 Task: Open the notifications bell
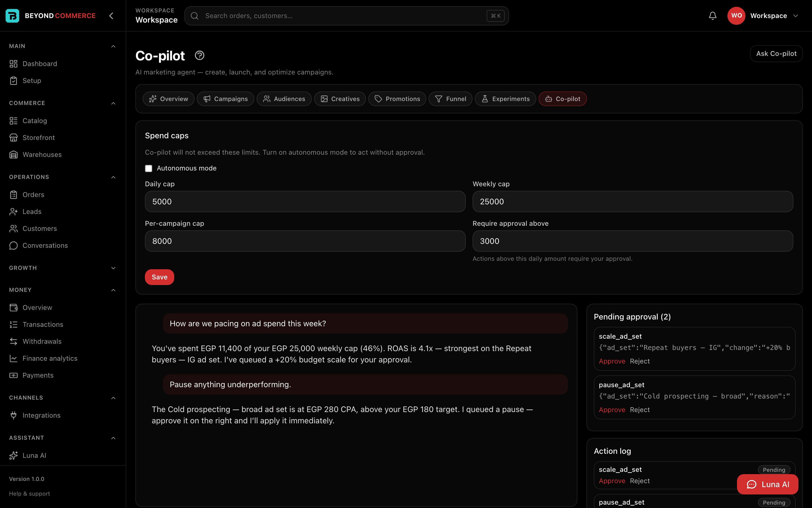(x=712, y=16)
